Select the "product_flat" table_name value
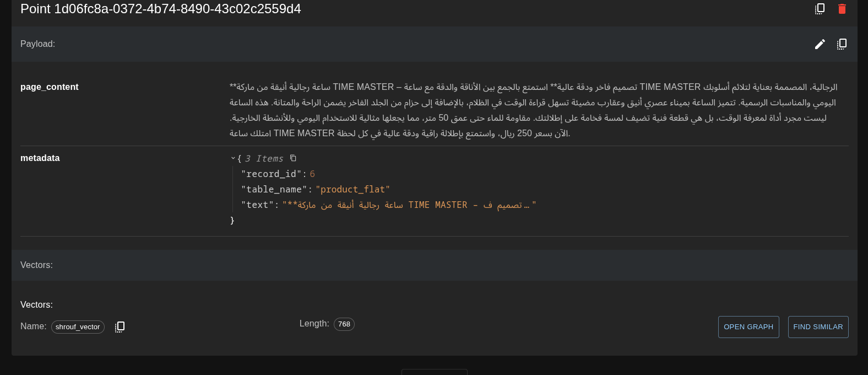Viewport: 868px width, 375px height. click(x=352, y=190)
